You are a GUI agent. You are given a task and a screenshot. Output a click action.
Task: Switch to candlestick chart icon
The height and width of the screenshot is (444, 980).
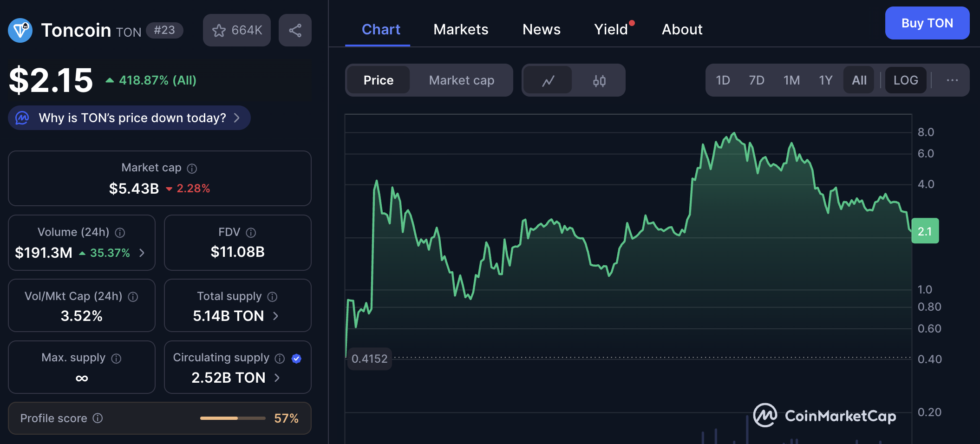[x=599, y=81]
